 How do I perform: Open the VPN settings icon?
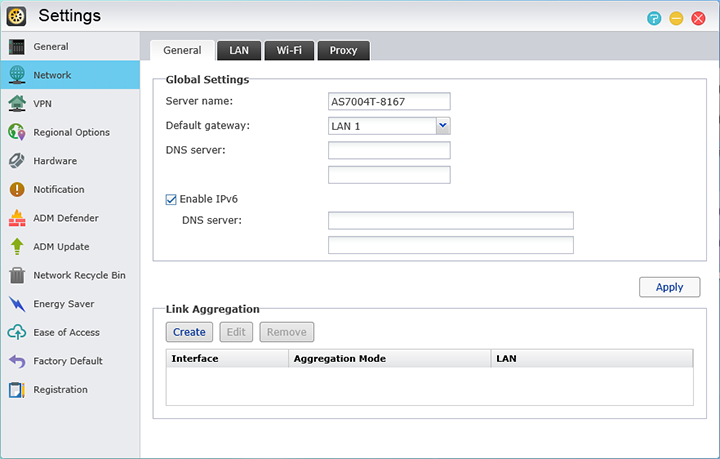point(16,103)
